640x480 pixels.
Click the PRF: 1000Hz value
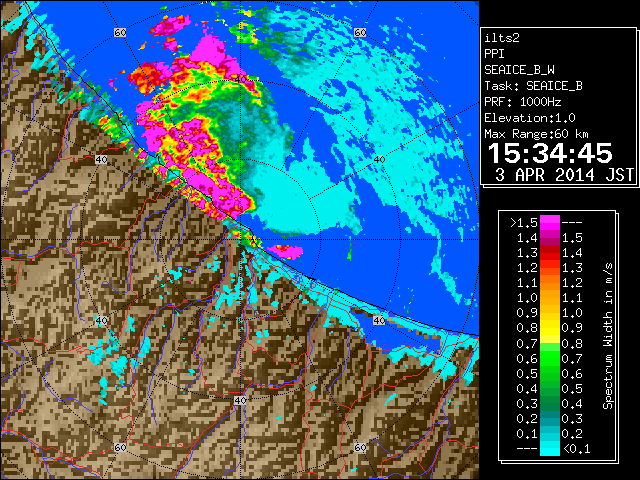point(522,102)
